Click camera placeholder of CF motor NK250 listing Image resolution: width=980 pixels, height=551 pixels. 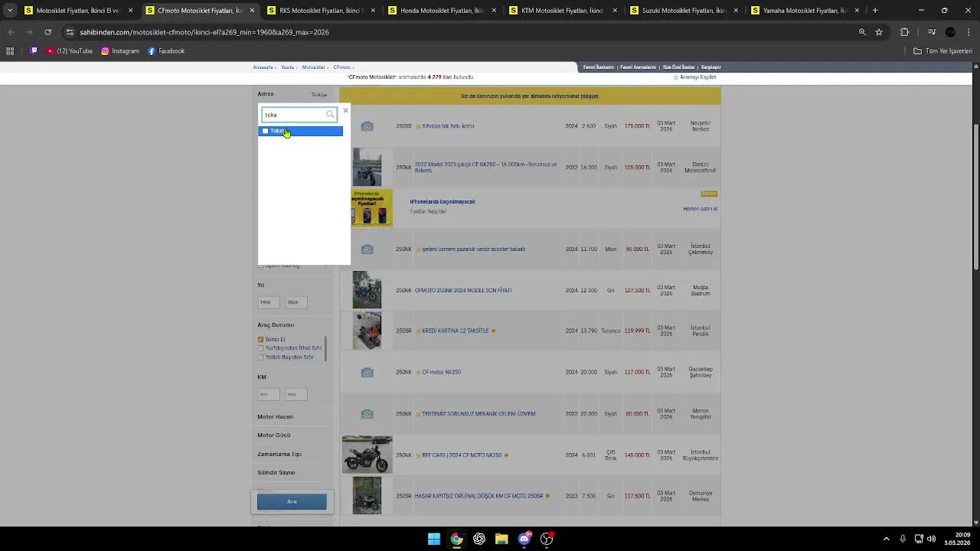[367, 373]
